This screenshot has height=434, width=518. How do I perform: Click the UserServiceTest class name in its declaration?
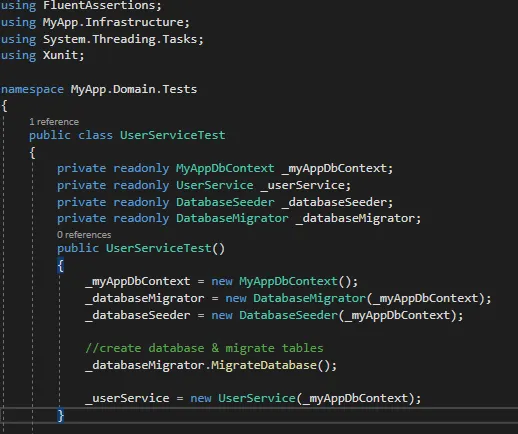(172, 135)
